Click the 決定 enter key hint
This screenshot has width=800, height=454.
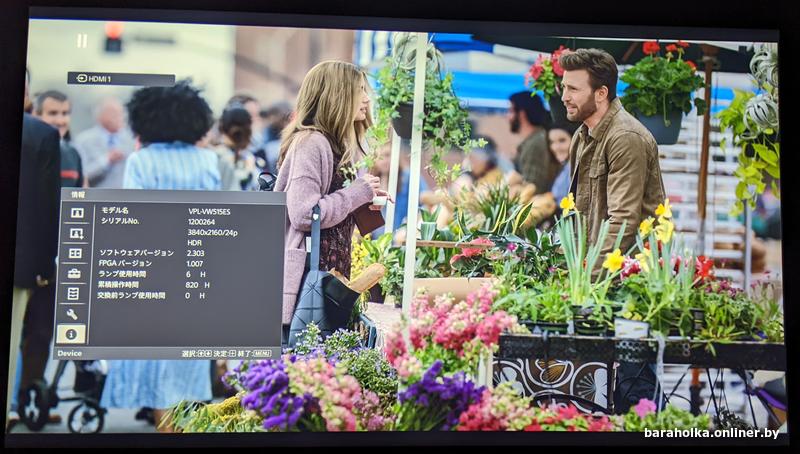(x=225, y=353)
